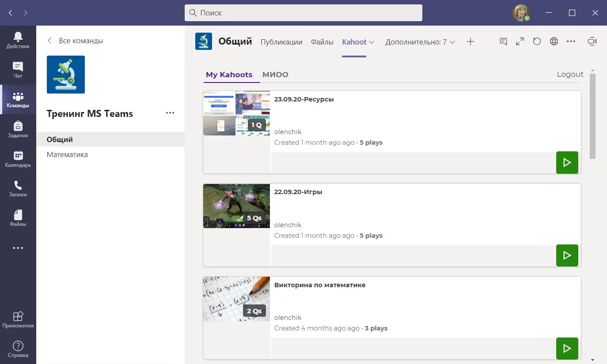The width and height of the screenshot is (607, 364).
Task: Reload the Kahoot tab
Action: tap(537, 41)
